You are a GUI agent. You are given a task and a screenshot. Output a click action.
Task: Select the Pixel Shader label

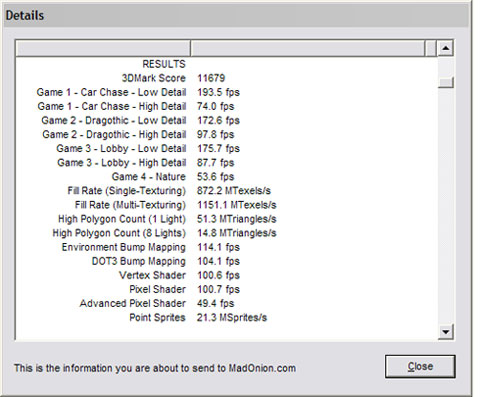[157, 289]
